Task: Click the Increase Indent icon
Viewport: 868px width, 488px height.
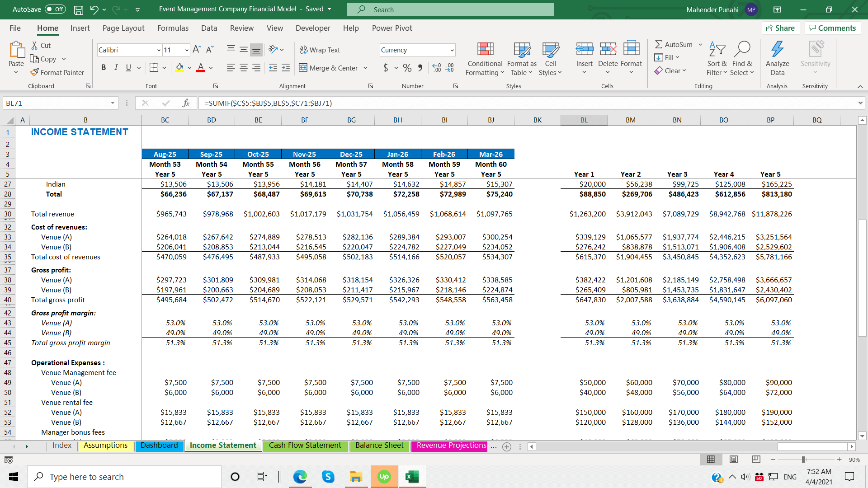Action: tap(286, 68)
